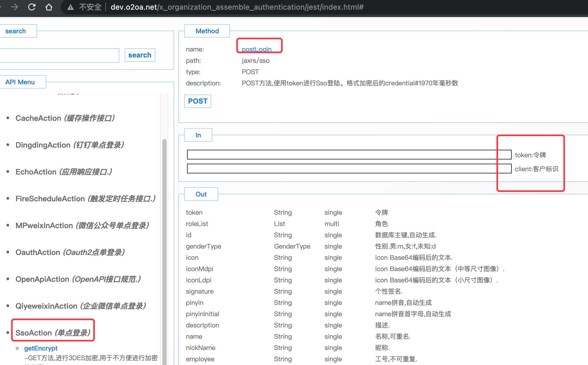Image resolution: width=588 pixels, height=365 pixels.
Task: Click the client identifier input field
Action: pos(342,169)
